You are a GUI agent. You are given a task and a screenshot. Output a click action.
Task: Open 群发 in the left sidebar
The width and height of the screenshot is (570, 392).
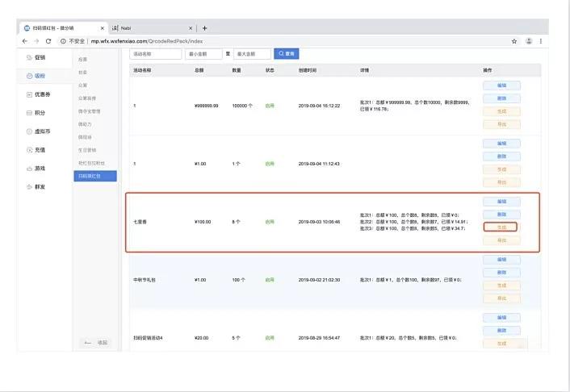coord(36,187)
